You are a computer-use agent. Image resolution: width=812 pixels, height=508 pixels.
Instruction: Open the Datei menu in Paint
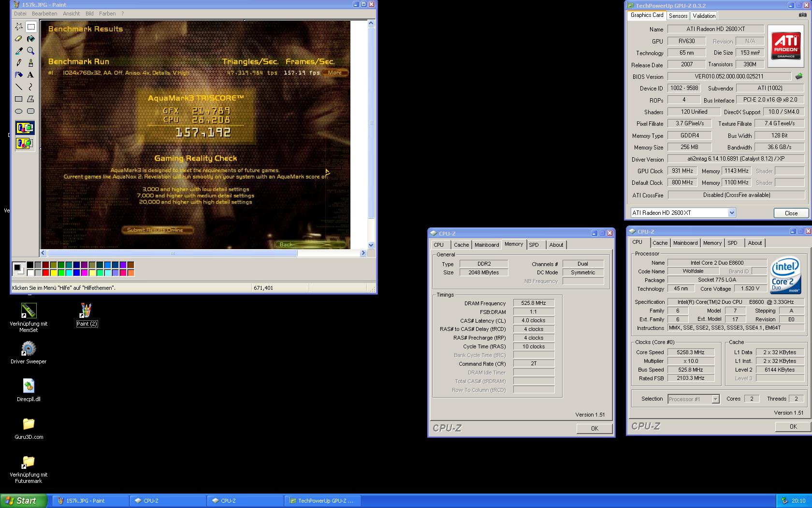coord(20,14)
